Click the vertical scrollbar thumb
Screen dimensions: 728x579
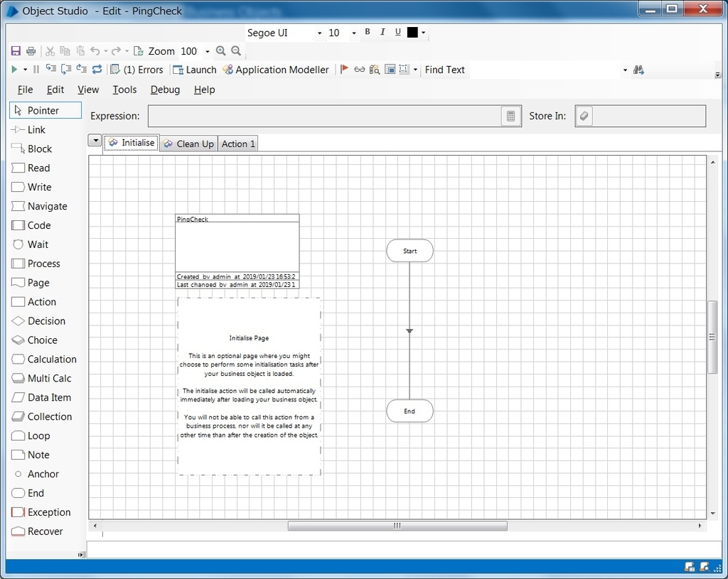712,337
